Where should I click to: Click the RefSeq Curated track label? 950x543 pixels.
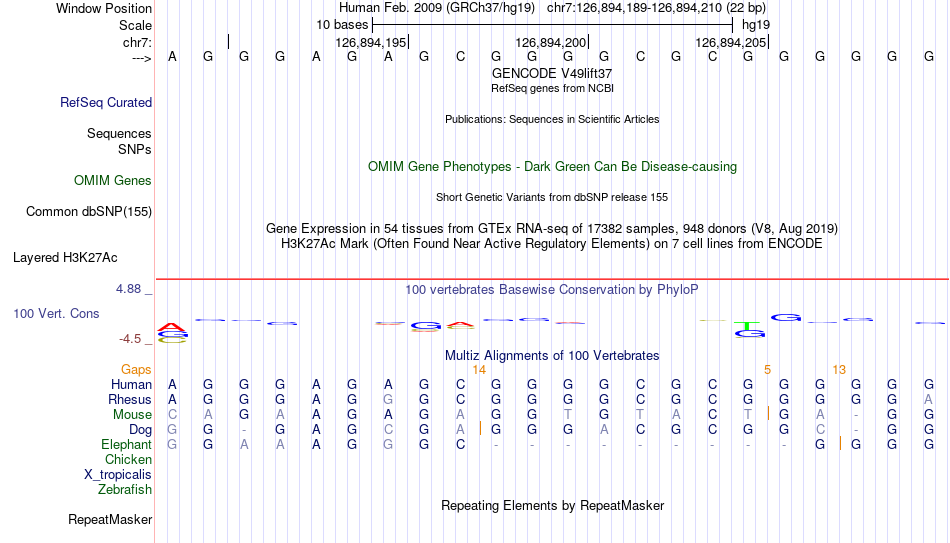pos(106,102)
